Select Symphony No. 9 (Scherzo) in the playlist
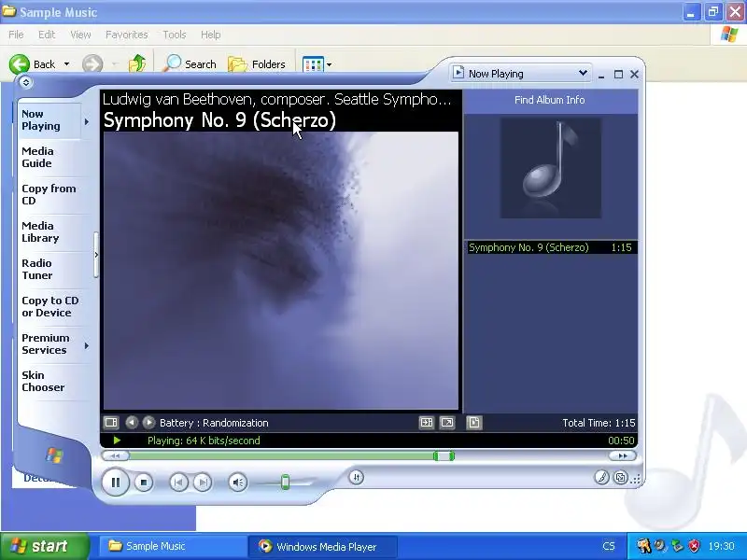The width and height of the screenshot is (747, 560). (552, 247)
